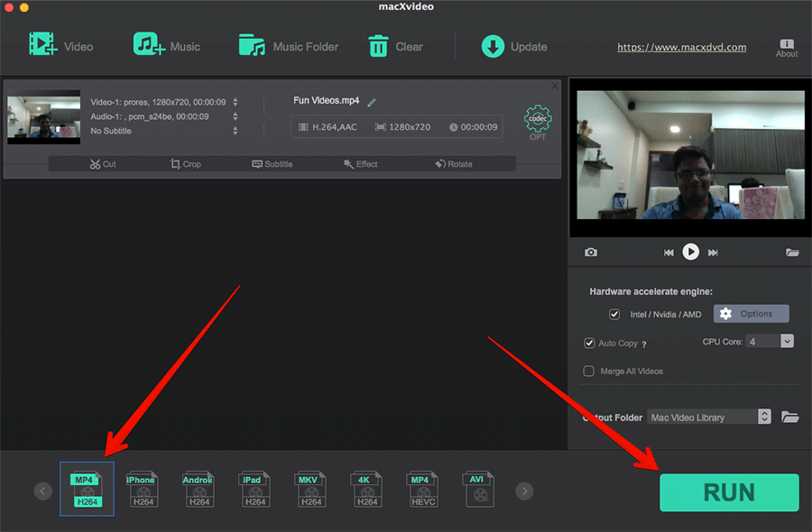Show the Auto Copy help question mark
This screenshot has width=812, height=532.
click(643, 344)
